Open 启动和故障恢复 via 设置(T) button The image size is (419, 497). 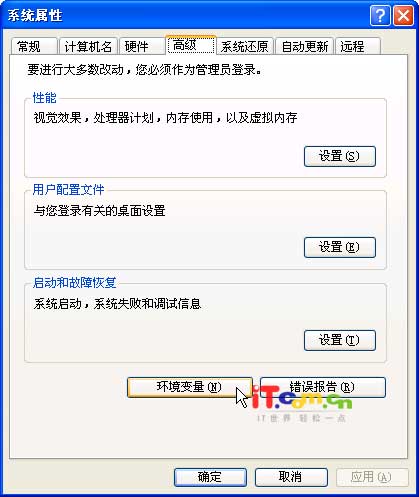pos(340,340)
